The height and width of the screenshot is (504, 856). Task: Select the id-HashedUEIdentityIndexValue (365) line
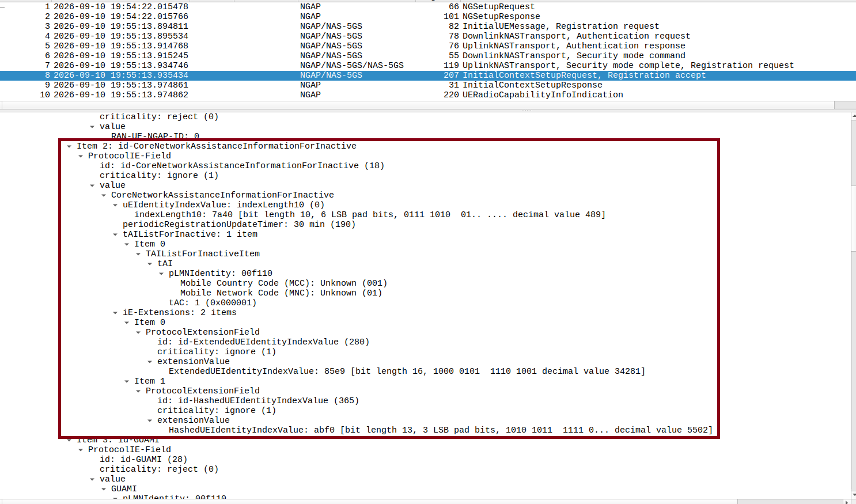[x=258, y=401]
